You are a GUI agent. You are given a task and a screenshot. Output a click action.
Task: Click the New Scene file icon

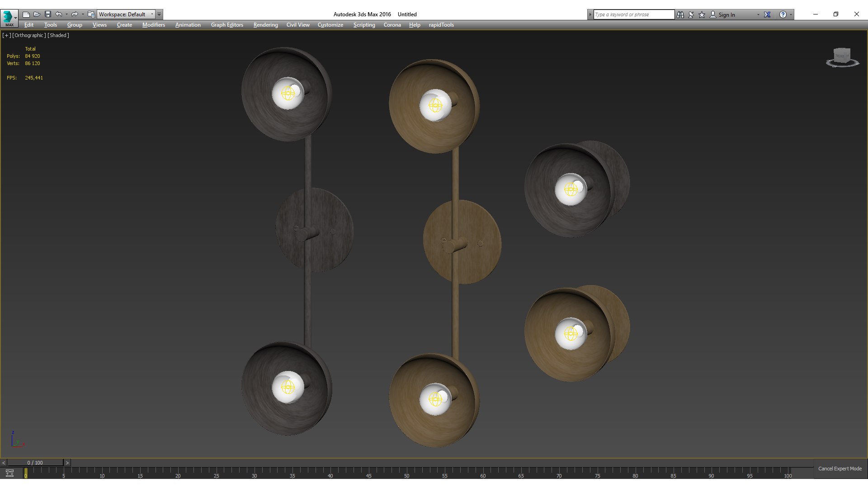click(x=26, y=14)
